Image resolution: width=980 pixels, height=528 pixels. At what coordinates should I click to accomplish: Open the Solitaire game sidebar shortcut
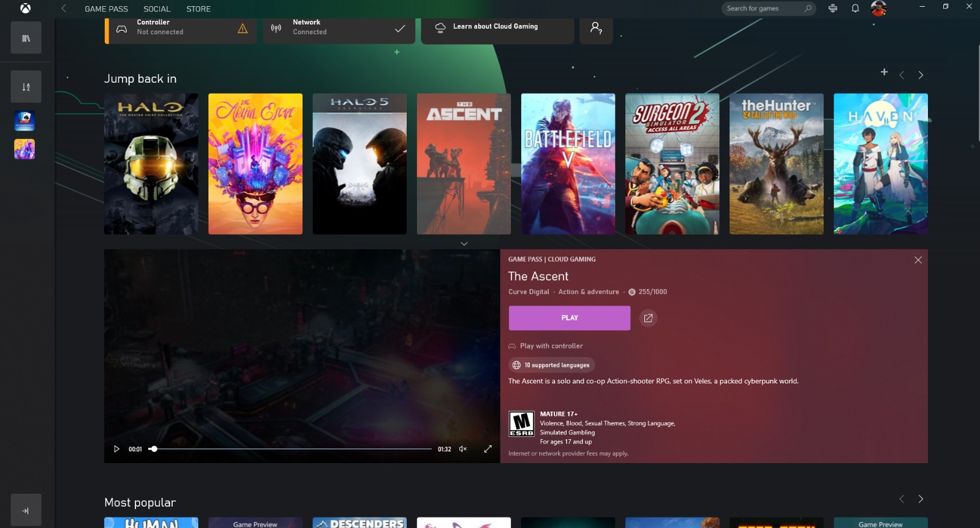pyautogui.click(x=24, y=121)
